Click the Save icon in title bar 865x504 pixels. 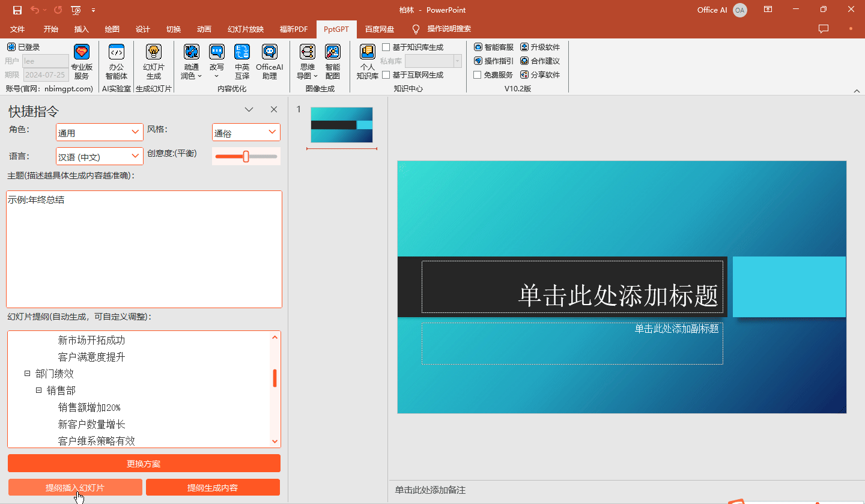17,10
